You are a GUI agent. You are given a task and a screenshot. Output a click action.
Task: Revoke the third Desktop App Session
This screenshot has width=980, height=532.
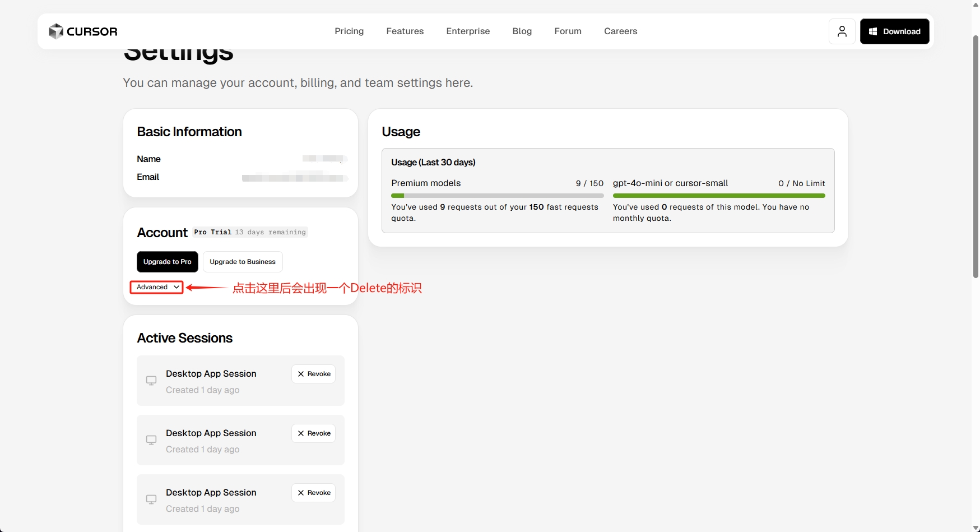click(313, 493)
